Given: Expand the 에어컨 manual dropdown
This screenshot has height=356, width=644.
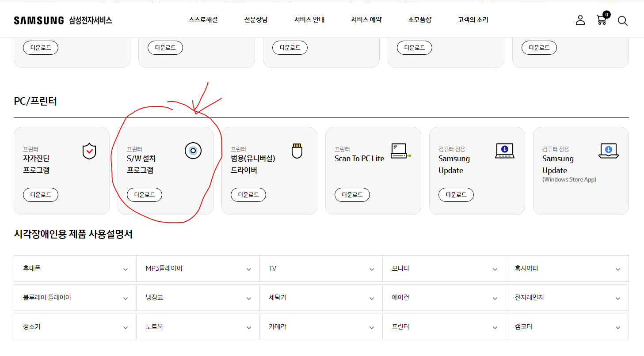Looking at the screenshot, I should (444, 298).
